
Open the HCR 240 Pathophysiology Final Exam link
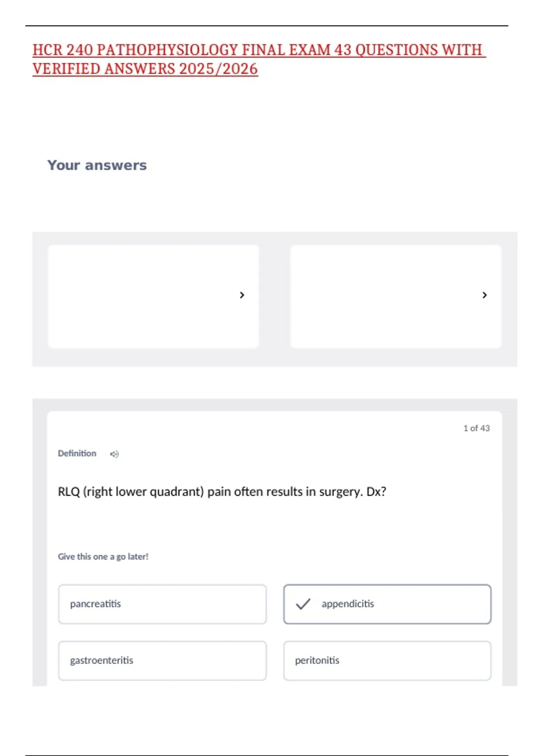coord(257,50)
